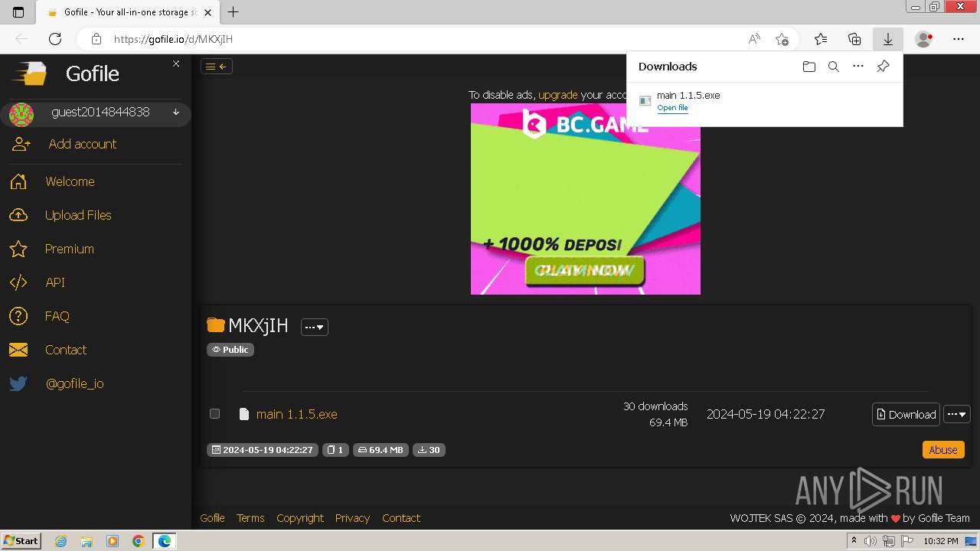The width and height of the screenshot is (980, 551).
Task: Open Gofile footer link
Action: 212,518
